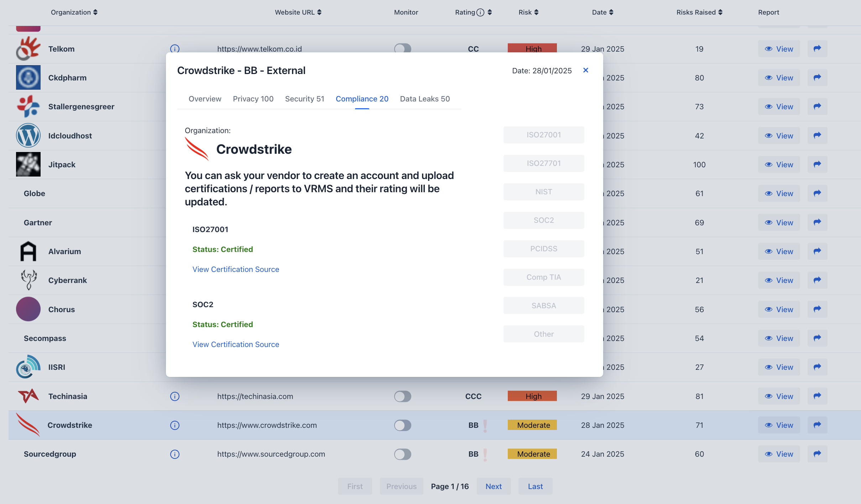
Task: Click the ISO27701 filter button
Action: pos(544,163)
